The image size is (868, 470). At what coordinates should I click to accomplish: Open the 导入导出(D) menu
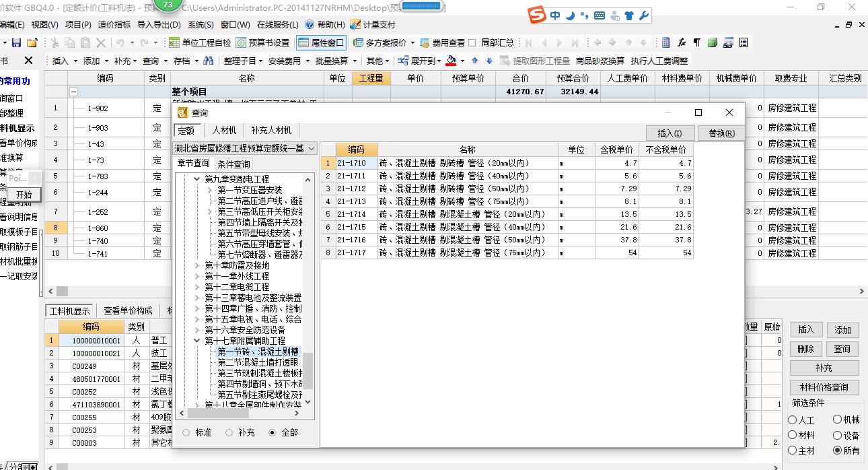(159, 25)
